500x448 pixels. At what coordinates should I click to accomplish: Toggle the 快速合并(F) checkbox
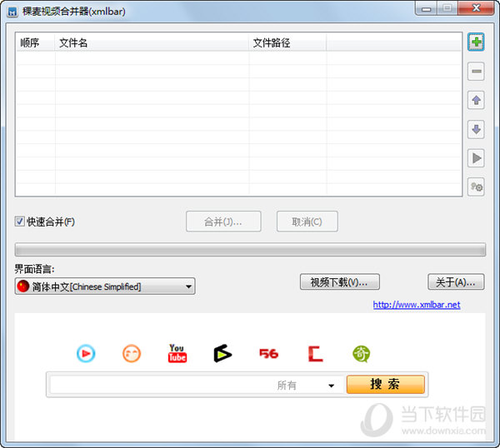pos(19,222)
